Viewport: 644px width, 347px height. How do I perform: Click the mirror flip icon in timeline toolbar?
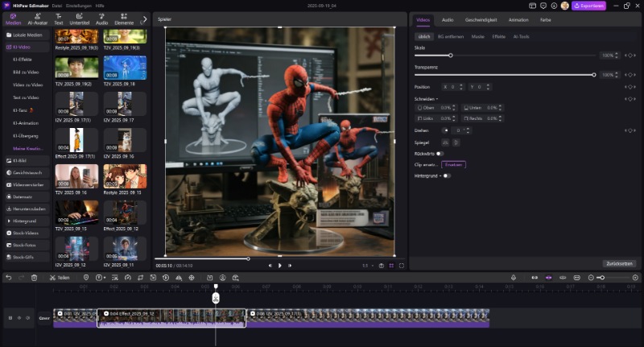(x=179, y=278)
